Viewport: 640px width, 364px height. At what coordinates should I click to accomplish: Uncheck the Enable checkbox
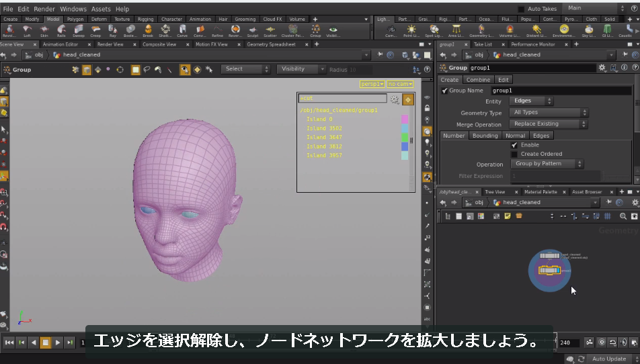(x=514, y=145)
